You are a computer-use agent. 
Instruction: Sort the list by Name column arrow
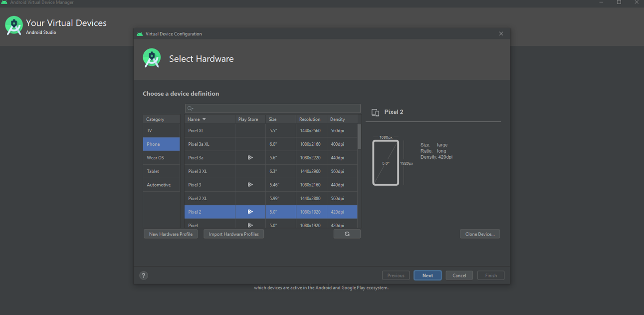(204, 119)
